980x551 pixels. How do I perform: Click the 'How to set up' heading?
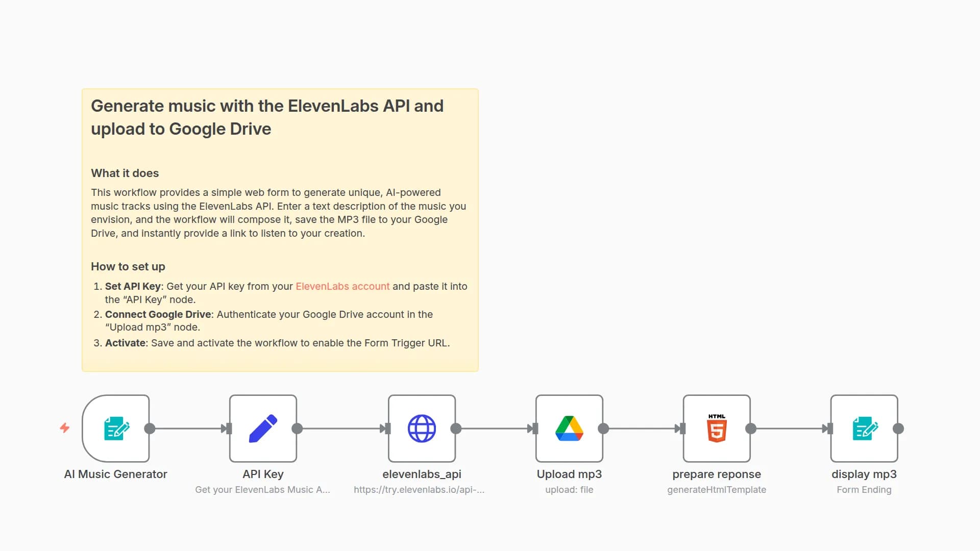(x=128, y=266)
